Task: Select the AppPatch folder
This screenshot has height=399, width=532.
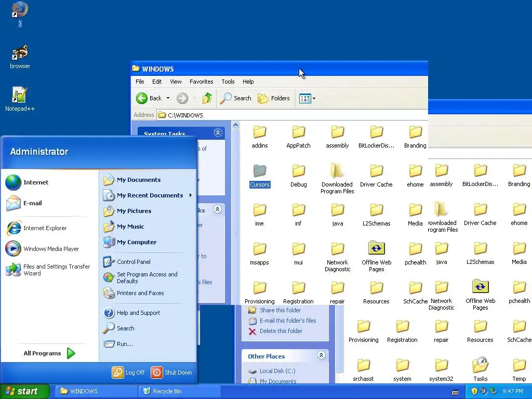Action: pyautogui.click(x=298, y=137)
